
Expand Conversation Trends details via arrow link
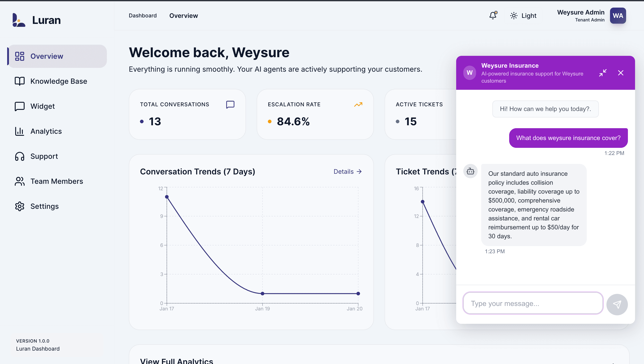(x=347, y=172)
